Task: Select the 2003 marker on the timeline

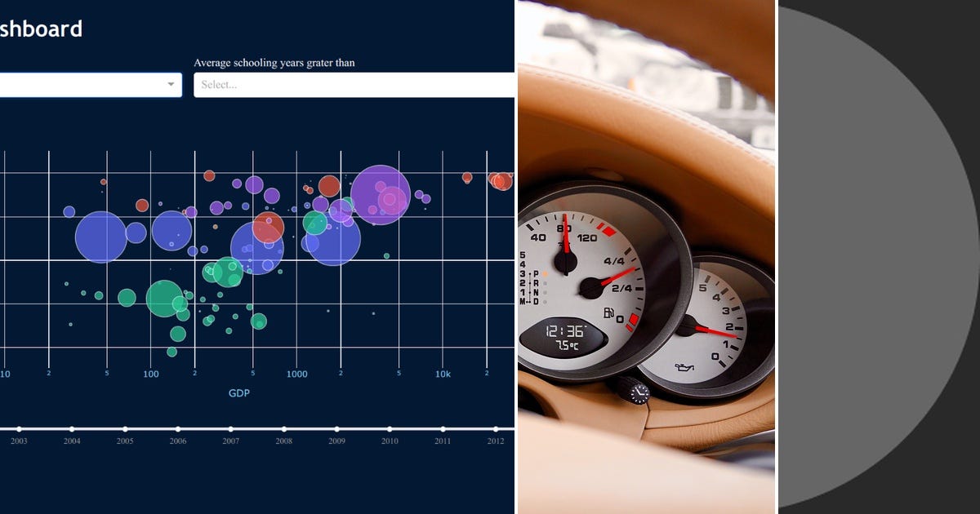Action: [20, 428]
